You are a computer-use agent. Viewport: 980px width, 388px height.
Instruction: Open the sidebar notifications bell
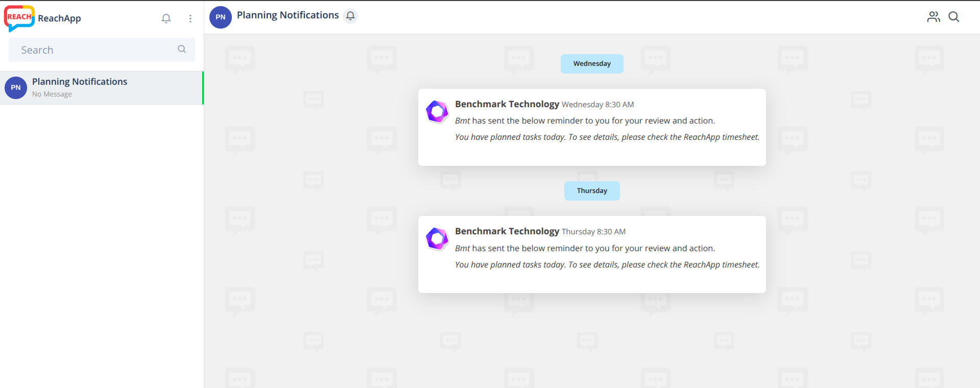(166, 18)
